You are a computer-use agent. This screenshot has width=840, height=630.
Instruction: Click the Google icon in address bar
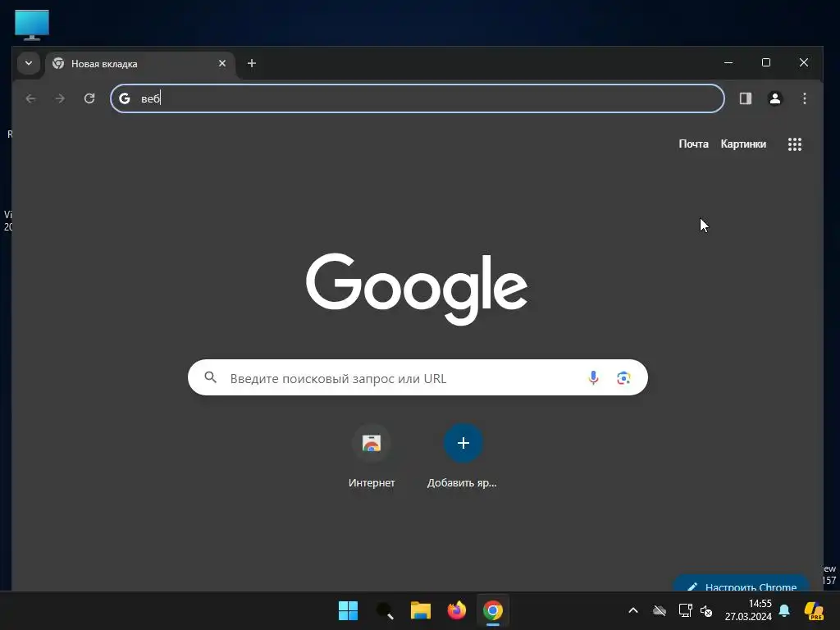(125, 98)
